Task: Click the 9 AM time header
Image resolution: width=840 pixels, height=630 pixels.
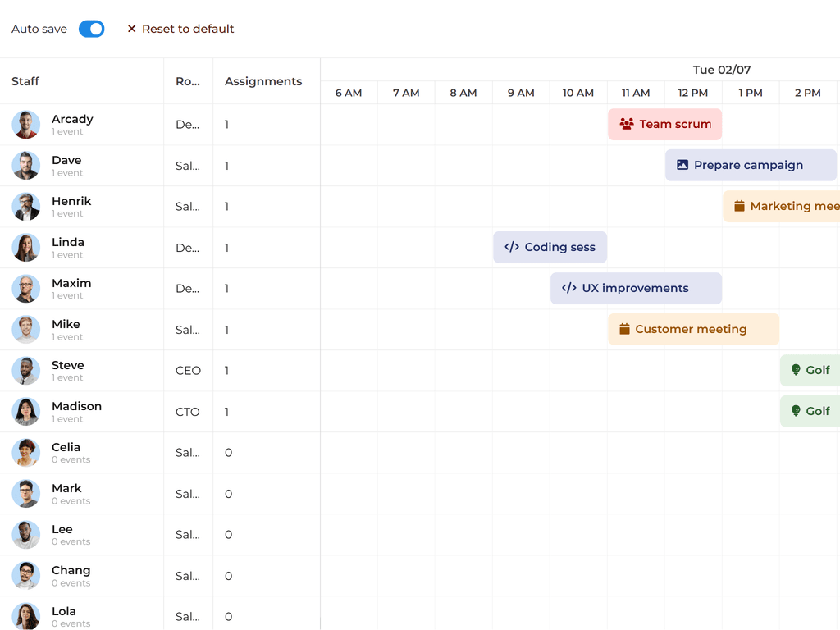Action: (x=521, y=93)
